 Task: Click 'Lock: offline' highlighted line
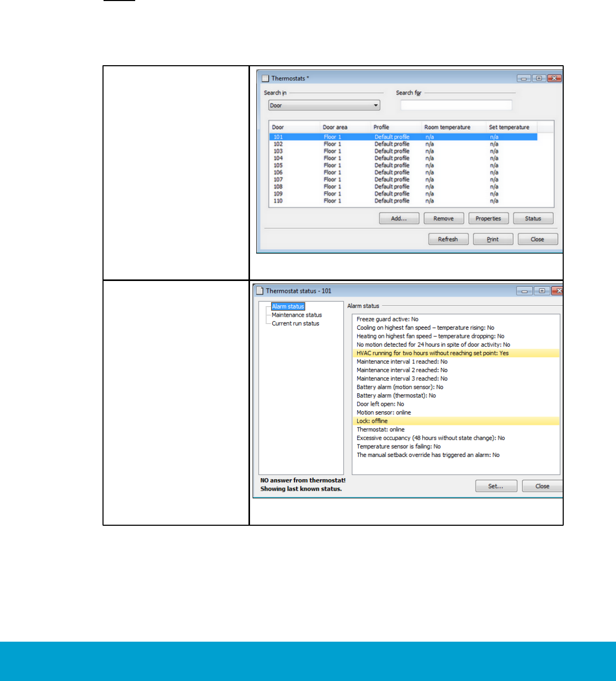pos(456,421)
